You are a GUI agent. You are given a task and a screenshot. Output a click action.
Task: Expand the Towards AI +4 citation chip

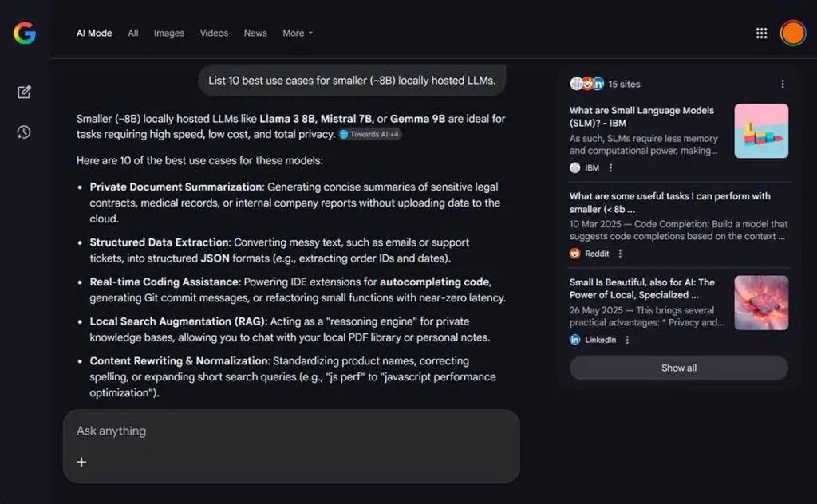coord(369,134)
